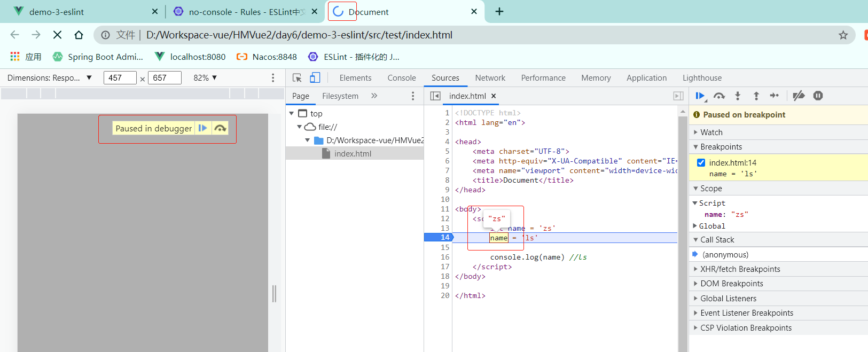Image resolution: width=868 pixels, height=352 pixels.
Task: Select the inspect element picker icon
Action: (298, 78)
